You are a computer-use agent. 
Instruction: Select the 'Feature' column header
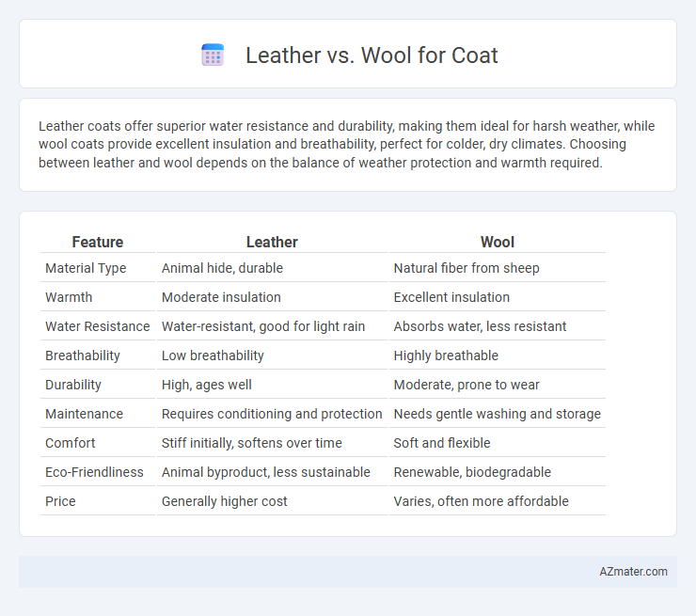coord(98,242)
